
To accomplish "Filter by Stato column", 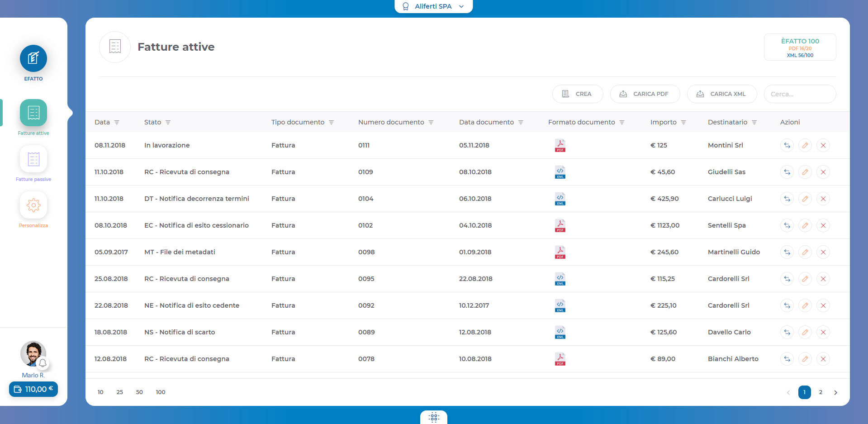I will [x=168, y=123].
